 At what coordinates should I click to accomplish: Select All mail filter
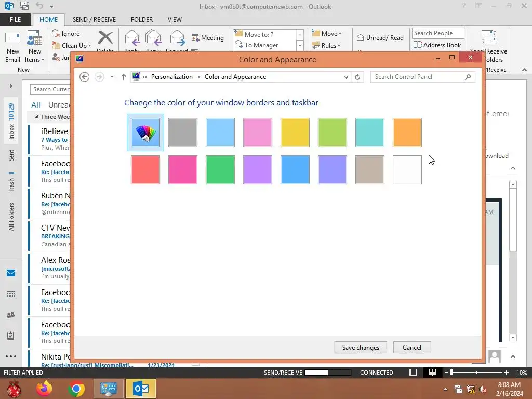(x=36, y=105)
